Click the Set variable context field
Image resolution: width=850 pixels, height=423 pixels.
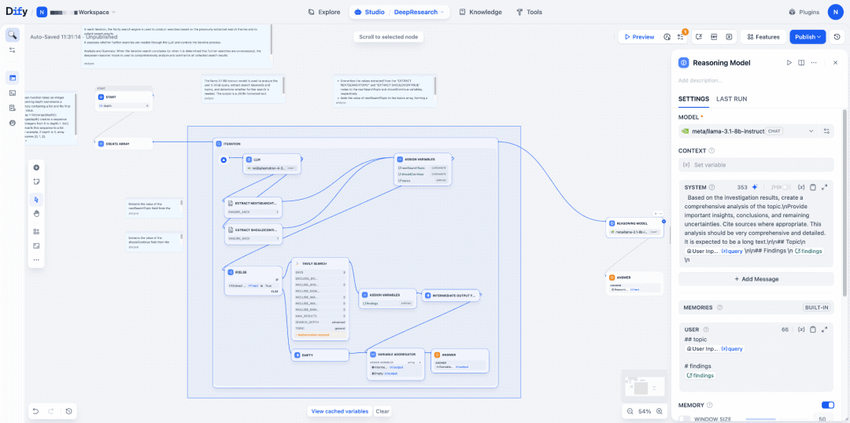(756, 165)
